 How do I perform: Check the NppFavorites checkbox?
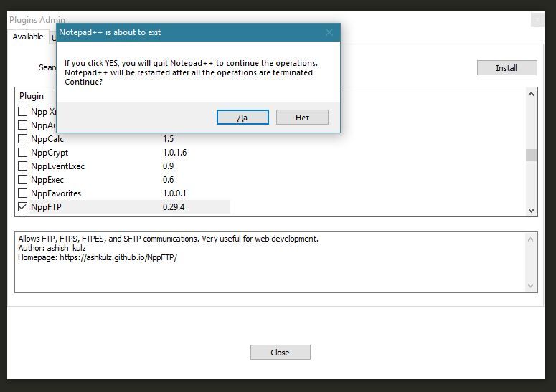[x=23, y=193]
